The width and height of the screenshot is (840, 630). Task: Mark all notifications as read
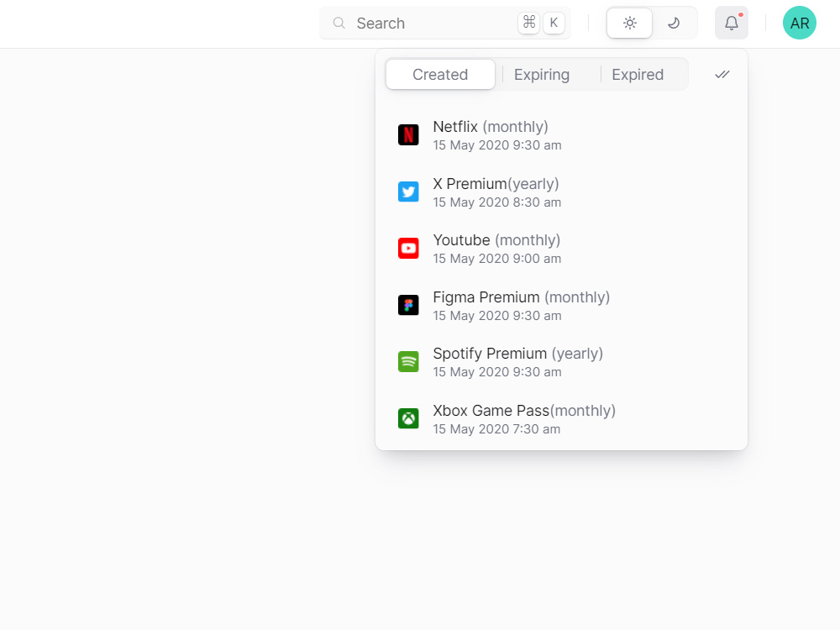pyautogui.click(x=722, y=75)
